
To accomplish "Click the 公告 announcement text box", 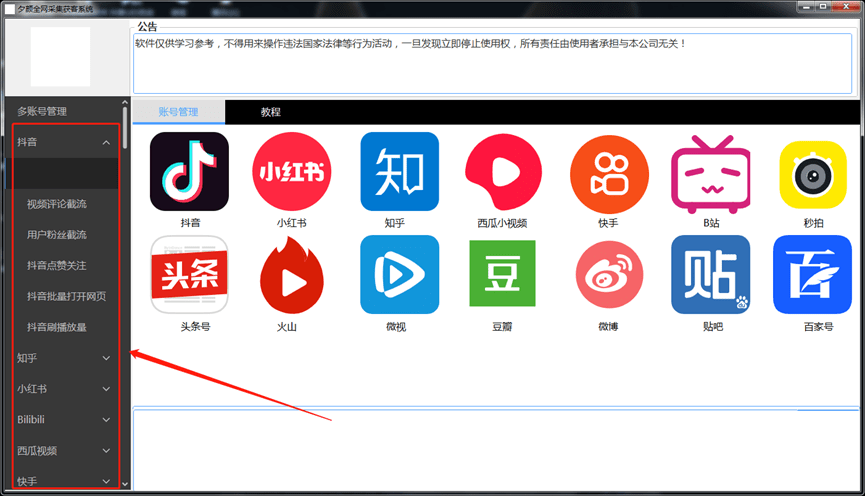I will [493, 63].
